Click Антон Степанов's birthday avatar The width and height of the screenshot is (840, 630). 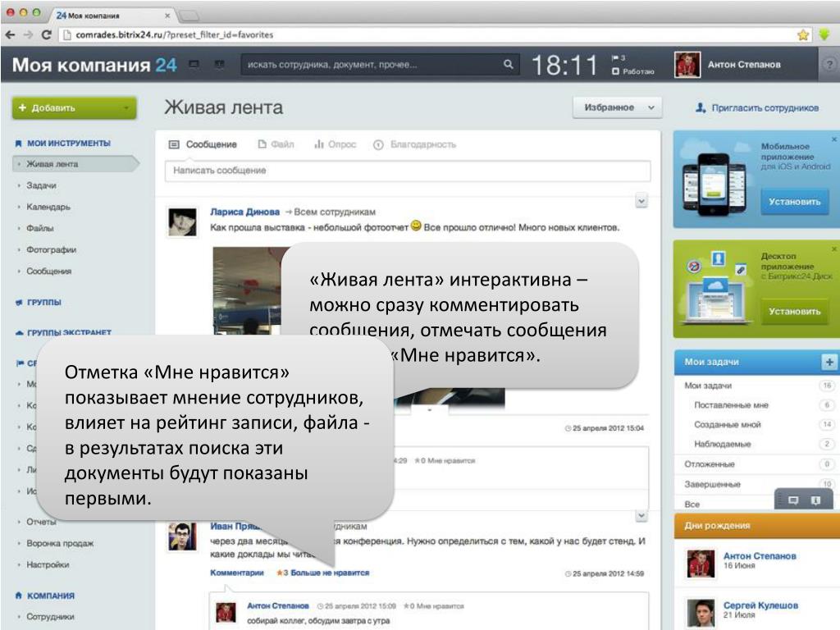point(701,563)
